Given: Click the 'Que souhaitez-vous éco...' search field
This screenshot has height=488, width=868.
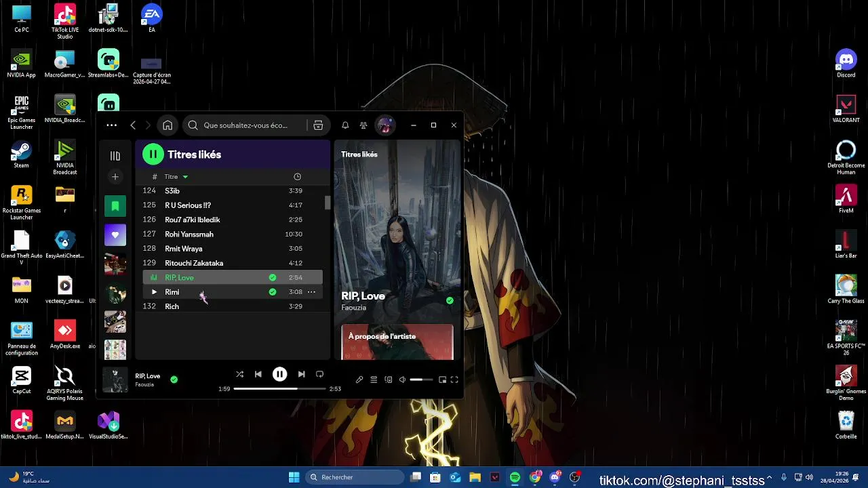Looking at the screenshot, I should (x=245, y=125).
